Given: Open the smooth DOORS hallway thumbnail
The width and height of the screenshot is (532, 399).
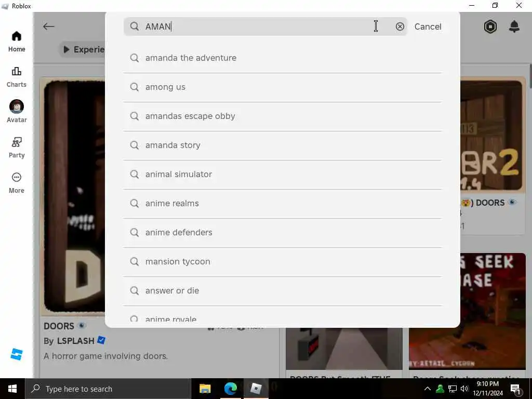Looking at the screenshot, I should 344,349.
